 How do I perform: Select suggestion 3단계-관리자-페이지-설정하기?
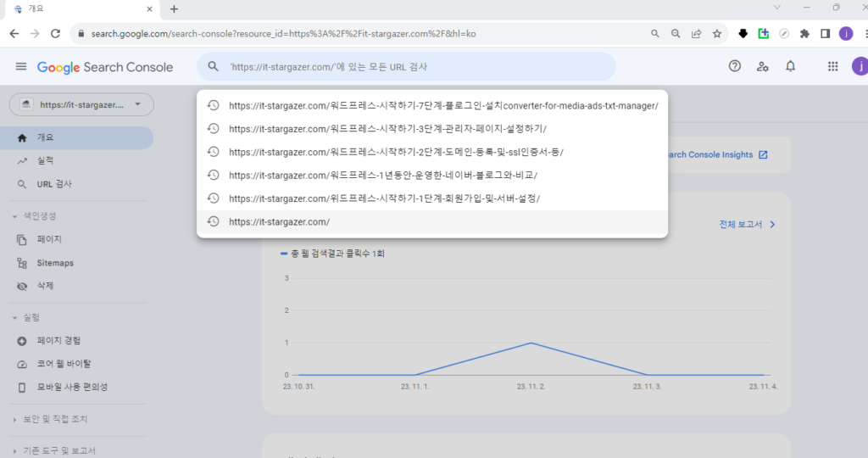click(432, 128)
